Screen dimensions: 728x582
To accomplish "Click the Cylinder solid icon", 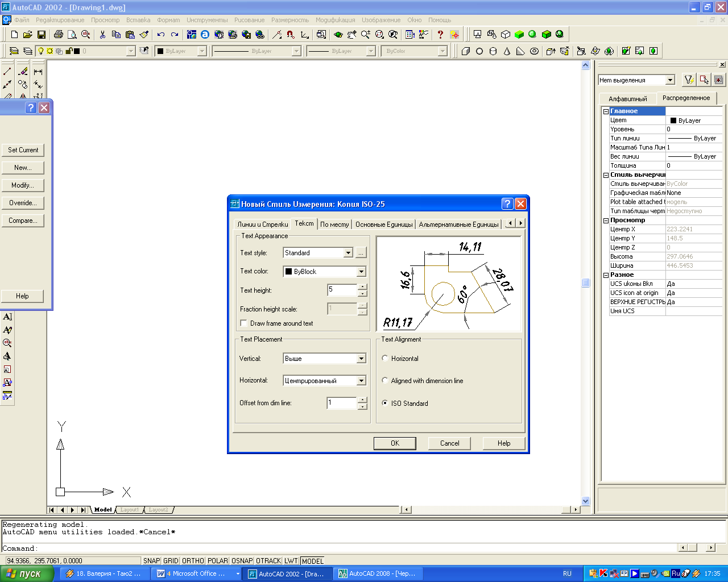I will point(493,51).
